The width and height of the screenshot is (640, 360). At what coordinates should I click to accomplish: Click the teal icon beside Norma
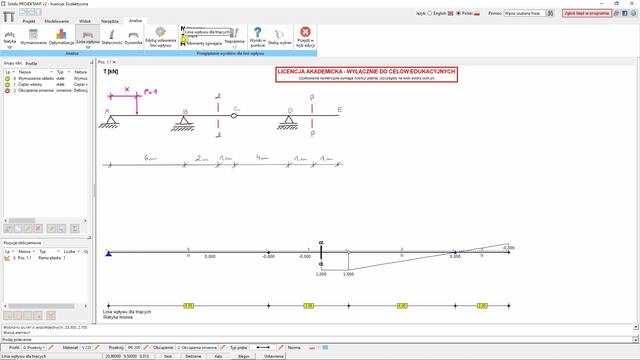325,348
